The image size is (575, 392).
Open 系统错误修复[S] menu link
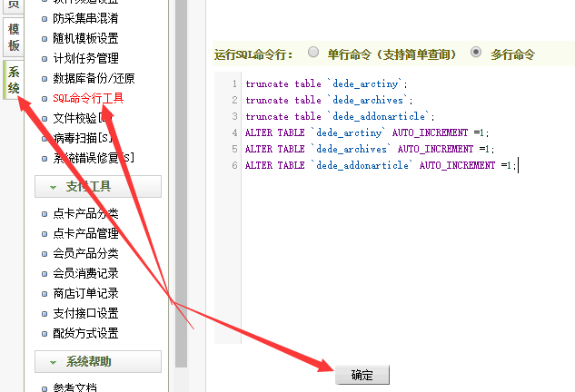94,158
